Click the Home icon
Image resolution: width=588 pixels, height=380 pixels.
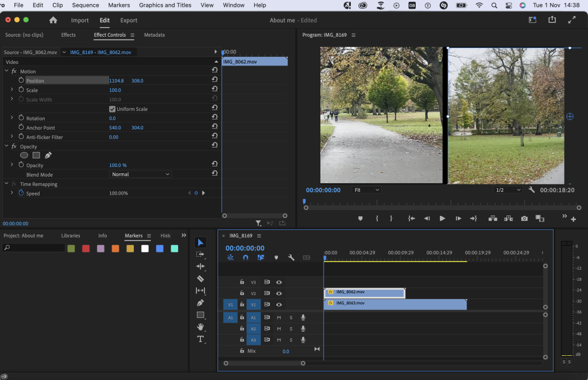[53, 20]
